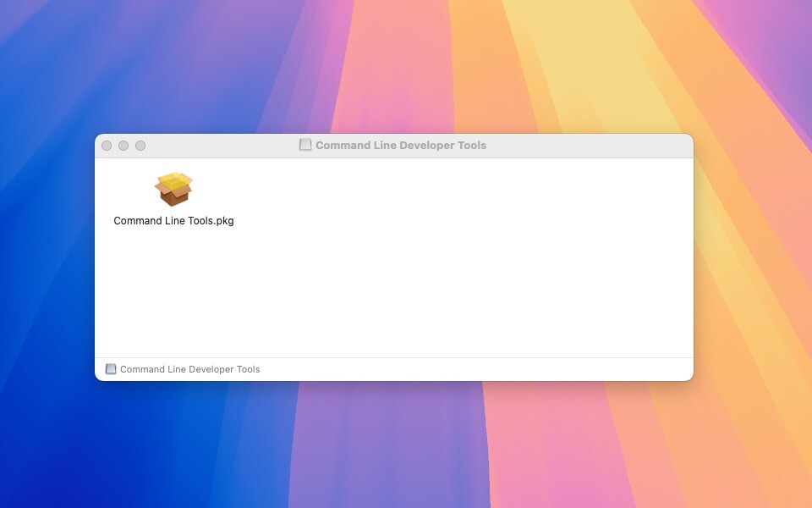Click the Command Line Developer Tools window title
The image size is (812, 508).
point(401,145)
